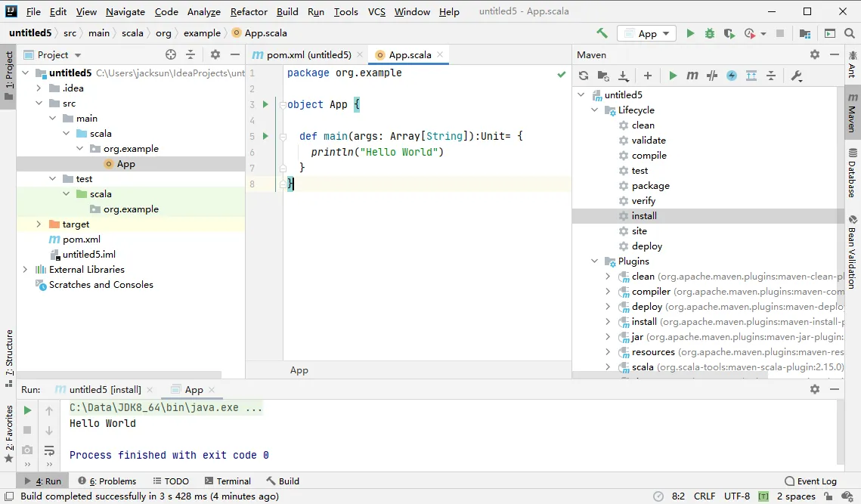Select Maven package lifecycle goal
Image resolution: width=861 pixels, height=504 pixels.
650,186
